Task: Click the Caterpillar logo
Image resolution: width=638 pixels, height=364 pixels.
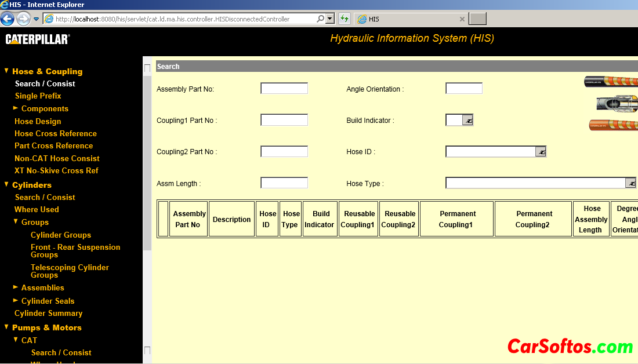Action: click(38, 39)
